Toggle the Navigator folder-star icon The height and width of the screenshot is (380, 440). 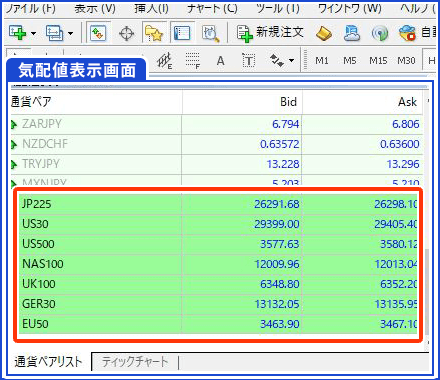[x=154, y=33]
